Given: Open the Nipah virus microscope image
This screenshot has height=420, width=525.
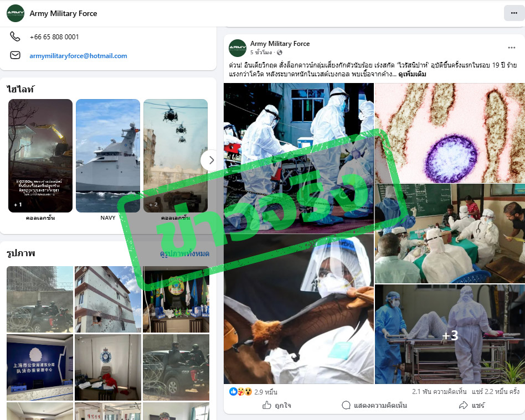Looking at the screenshot, I should pyautogui.click(x=450, y=133).
